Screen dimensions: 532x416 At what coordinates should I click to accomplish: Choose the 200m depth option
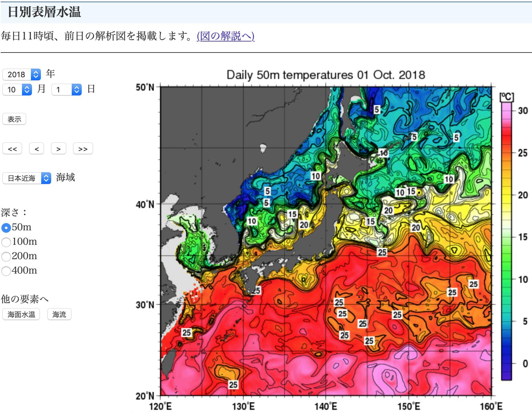[x=6, y=256]
